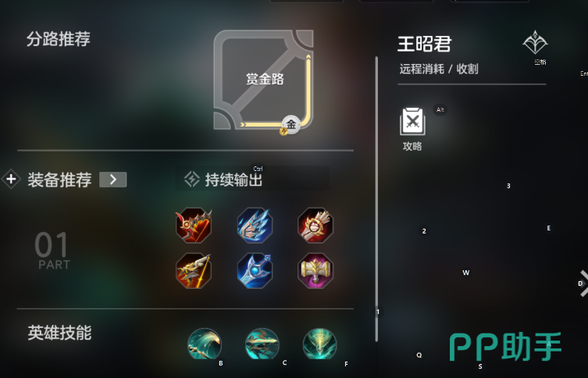Click the 远程消耗 / 收割 role label
Image resolution: width=588 pixels, height=378 pixels.
click(439, 69)
